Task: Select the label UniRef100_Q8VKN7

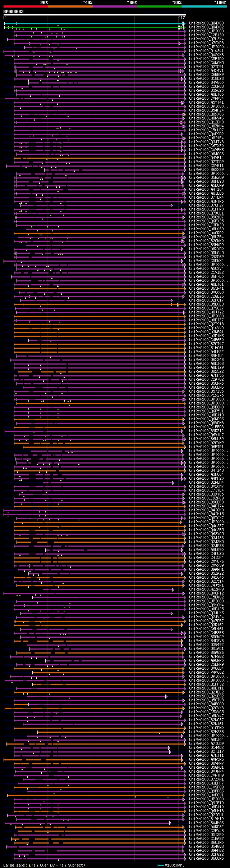Action: [x=206, y=764]
